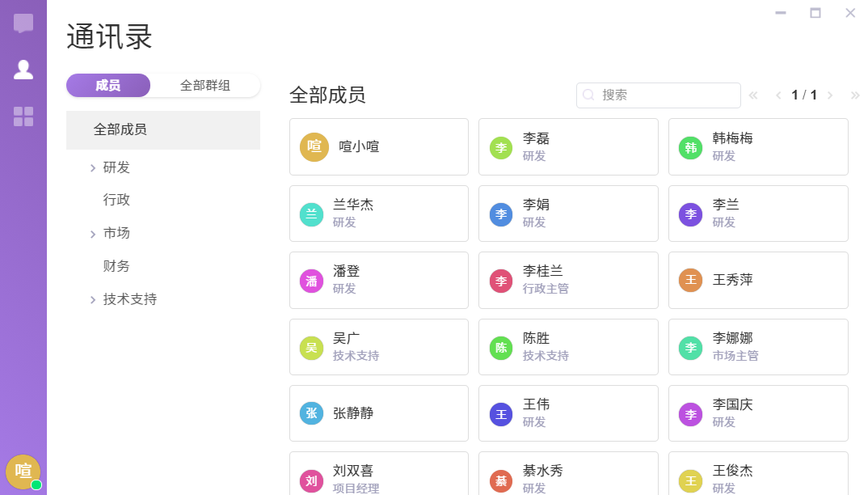868x495 pixels.
Task: Click the 搜索 input field
Action: tap(667, 95)
